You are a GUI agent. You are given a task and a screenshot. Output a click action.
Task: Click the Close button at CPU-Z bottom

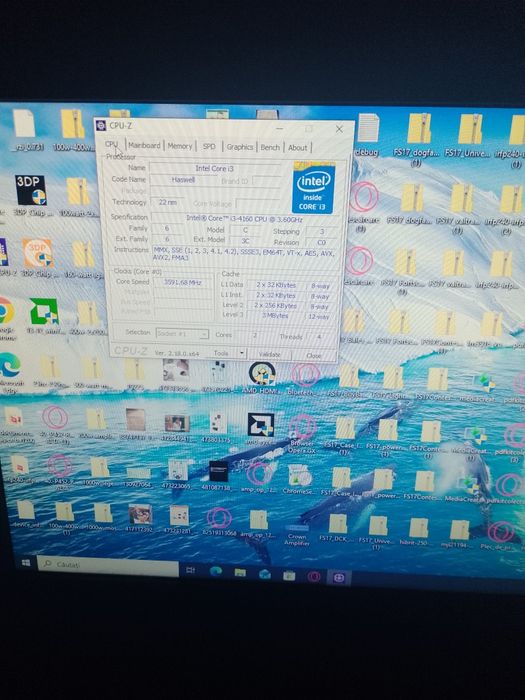[x=314, y=355]
